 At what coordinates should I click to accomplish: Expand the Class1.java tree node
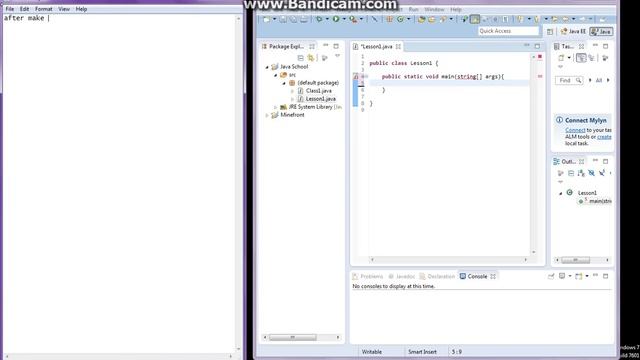[x=292, y=91]
